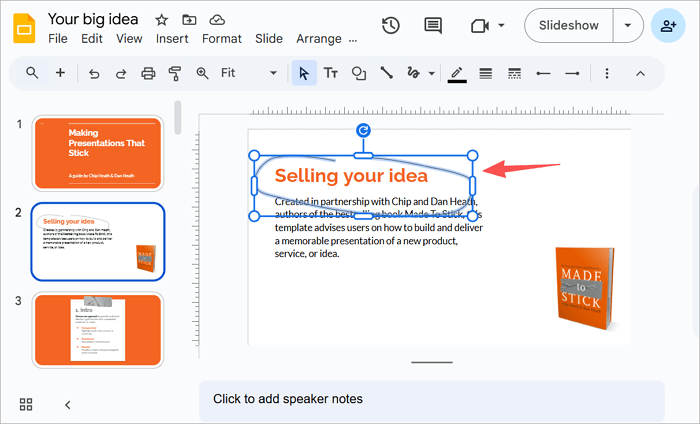The height and width of the screenshot is (424, 700).
Task: Start the Slideshow
Action: click(569, 25)
